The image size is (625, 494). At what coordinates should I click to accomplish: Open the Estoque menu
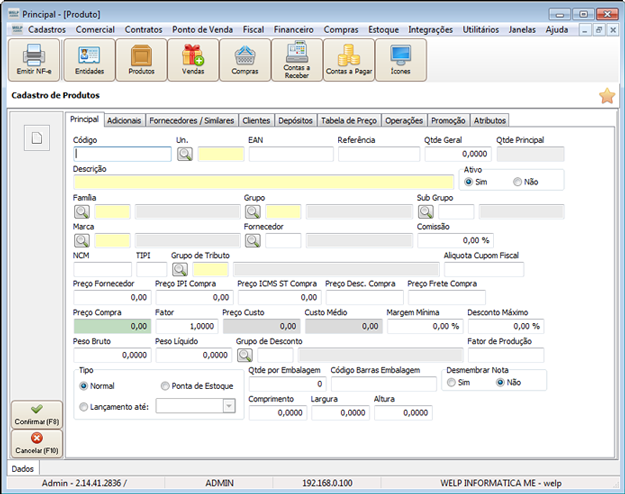coord(383,30)
